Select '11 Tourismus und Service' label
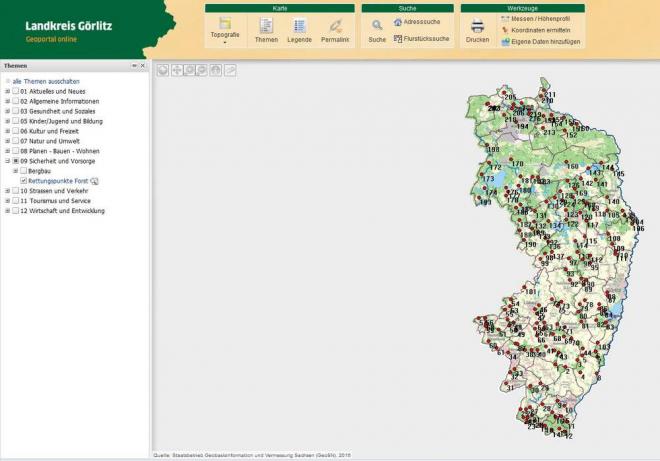This screenshot has height=461, width=660. coord(55,201)
